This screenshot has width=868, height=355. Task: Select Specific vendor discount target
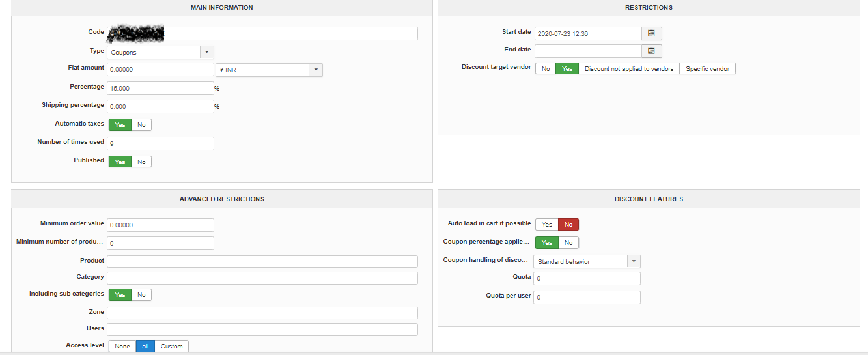point(707,68)
